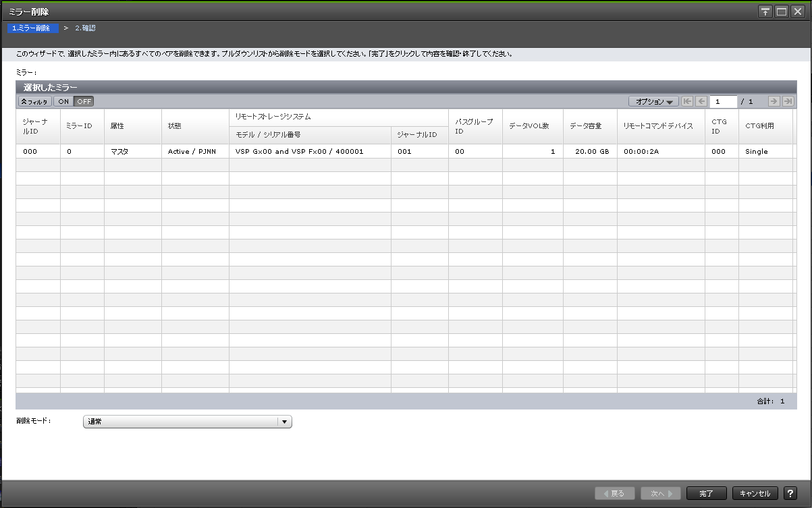Click the 選択したミラー table title
812x508 pixels.
point(51,88)
